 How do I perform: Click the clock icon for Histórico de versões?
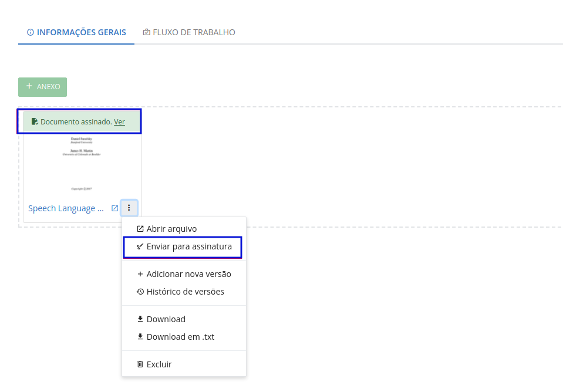tap(140, 292)
